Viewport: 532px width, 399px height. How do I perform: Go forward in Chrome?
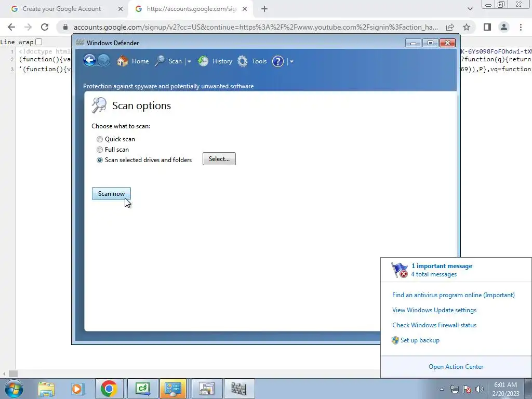coord(28,27)
